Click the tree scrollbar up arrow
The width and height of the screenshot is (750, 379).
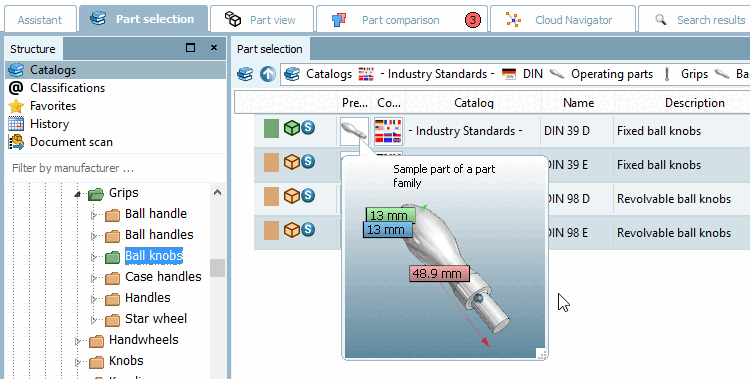click(217, 192)
